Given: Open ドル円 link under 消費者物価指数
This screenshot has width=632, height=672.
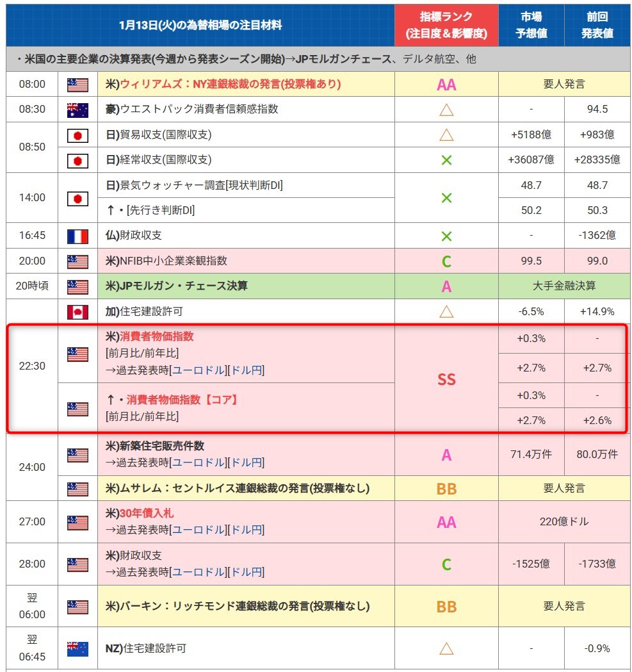Looking at the screenshot, I should [x=247, y=370].
